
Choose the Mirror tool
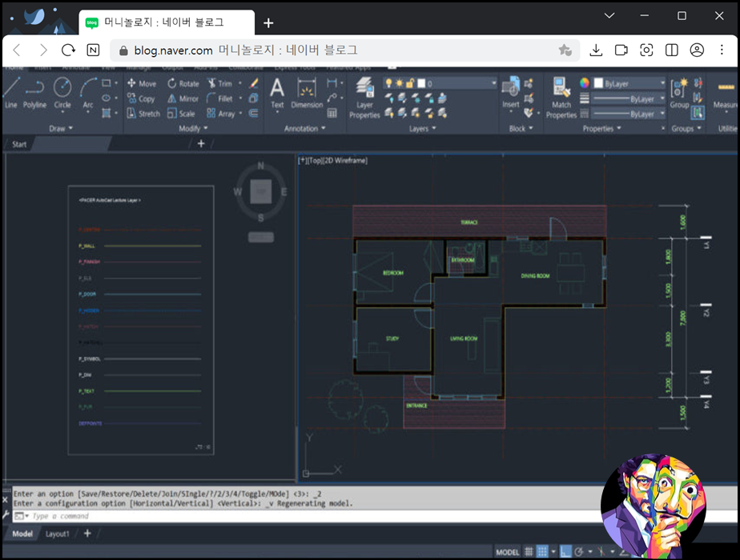pos(183,99)
